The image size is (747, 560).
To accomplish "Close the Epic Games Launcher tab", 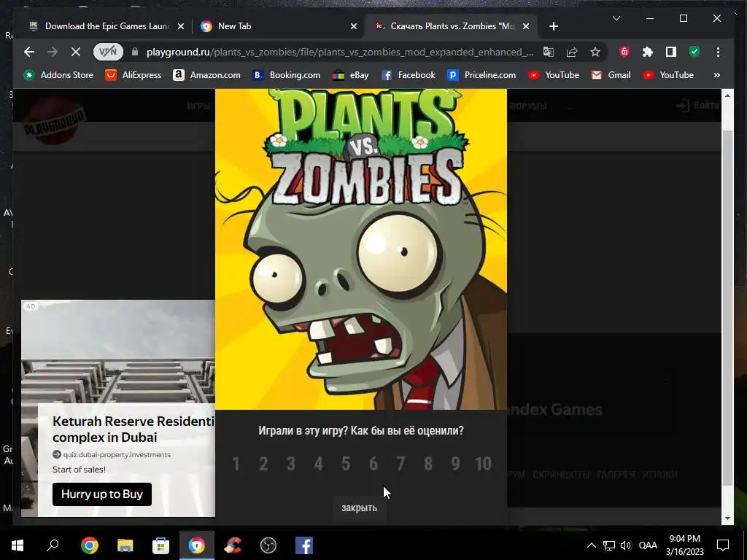I will [181, 27].
